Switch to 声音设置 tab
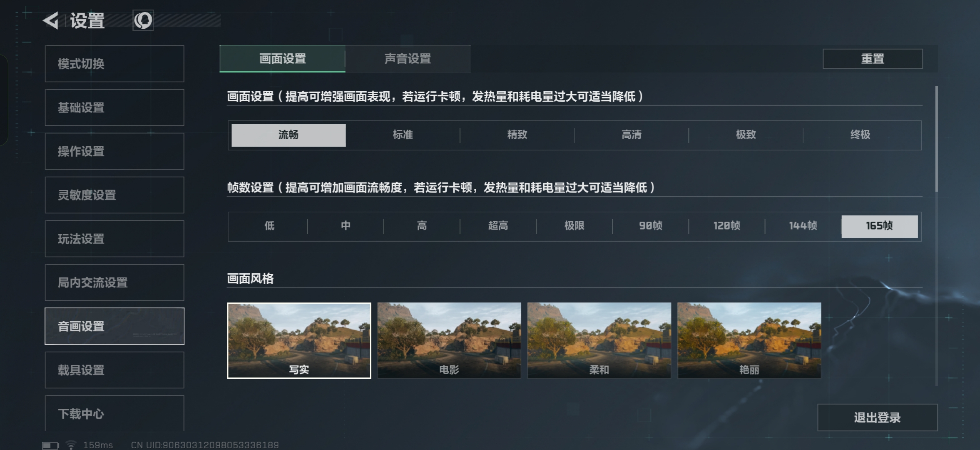 (x=408, y=59)
